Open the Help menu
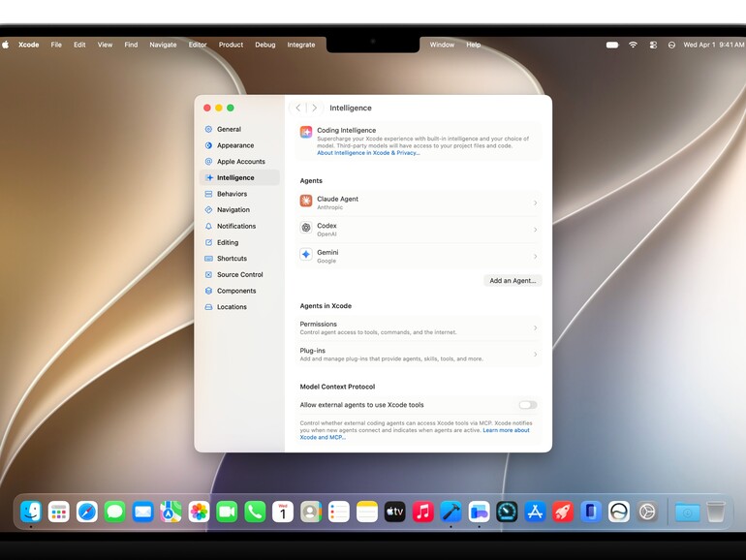The height and width of the screenshot is (560, 746). click(474, 45)
